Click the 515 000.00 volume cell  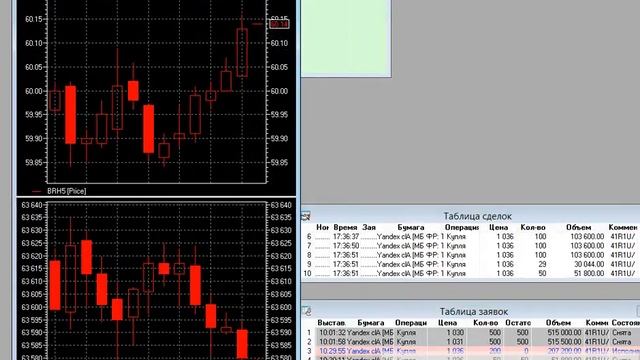(x=563, y=333)
